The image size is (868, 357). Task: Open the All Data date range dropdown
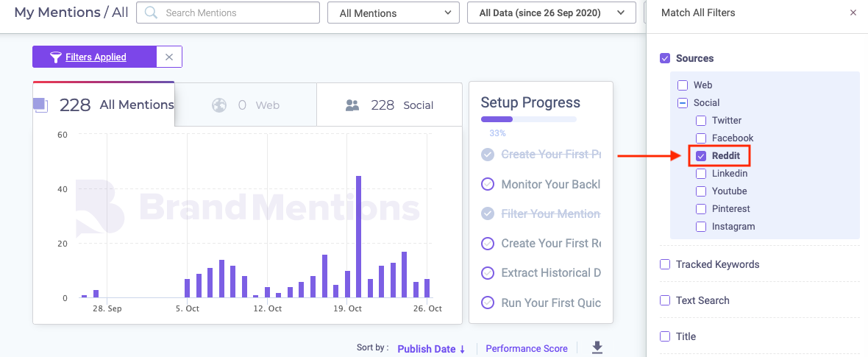tap(552, 13)
